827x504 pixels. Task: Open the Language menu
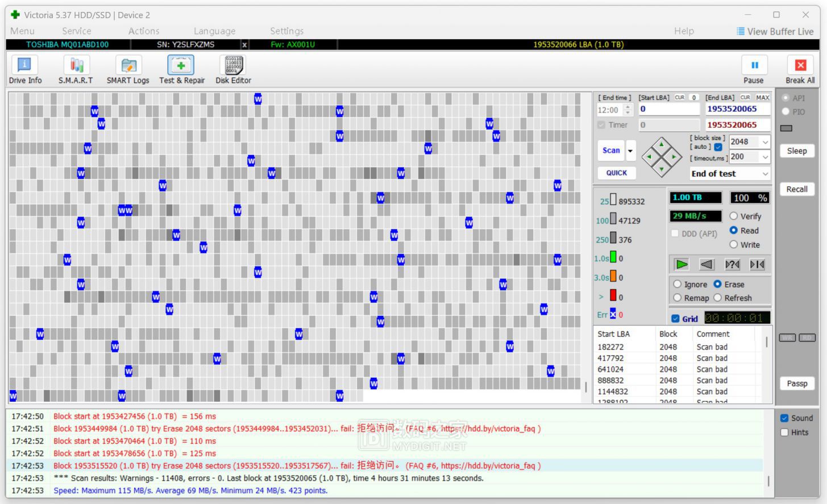214,31
